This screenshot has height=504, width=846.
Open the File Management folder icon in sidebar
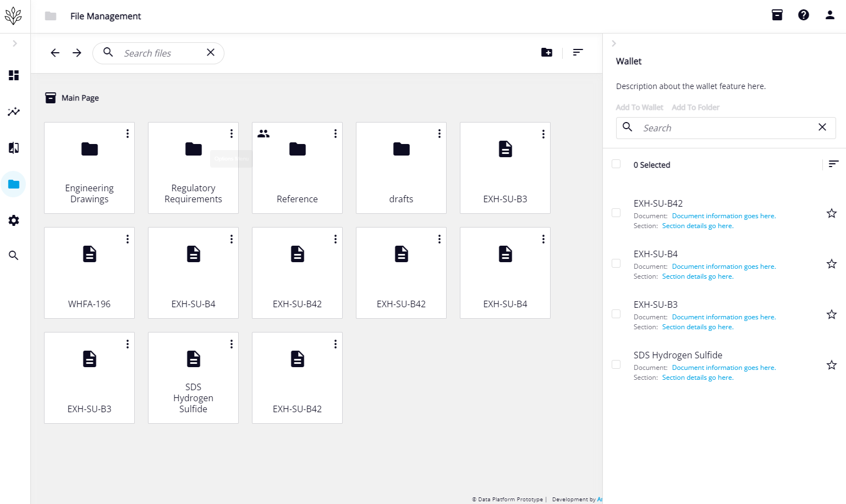13,184
